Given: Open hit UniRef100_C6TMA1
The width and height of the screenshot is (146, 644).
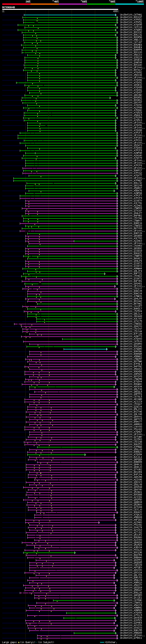Looking at the screenshot, I should 131,15.
